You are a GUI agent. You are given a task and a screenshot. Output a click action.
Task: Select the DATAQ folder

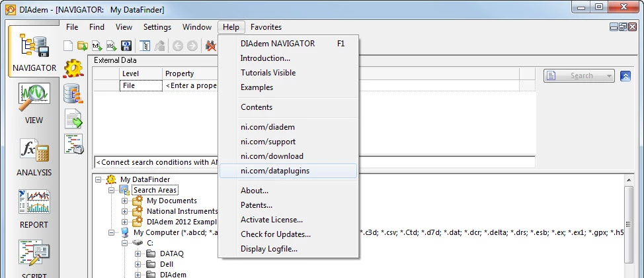tap(172, 254)
